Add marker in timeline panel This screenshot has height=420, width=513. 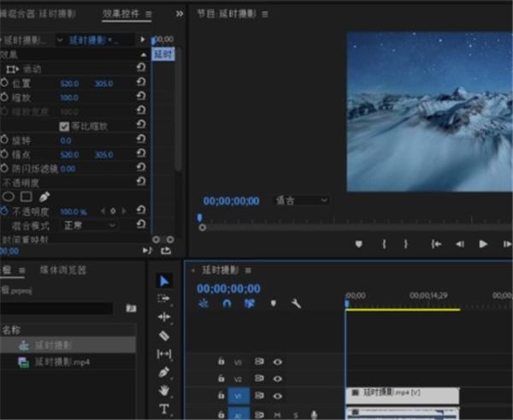(274, 304)
